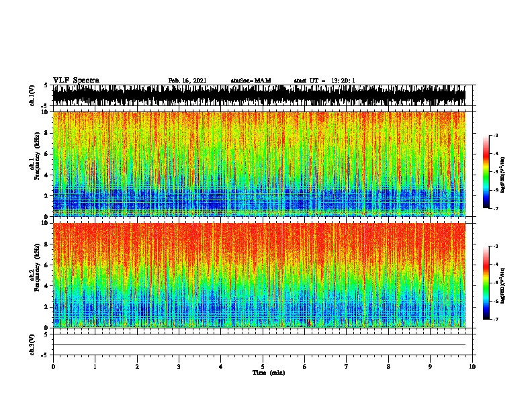The image size is (532, 411).
Task: Click time axis tick label '5'
Action: coord(263,366)
